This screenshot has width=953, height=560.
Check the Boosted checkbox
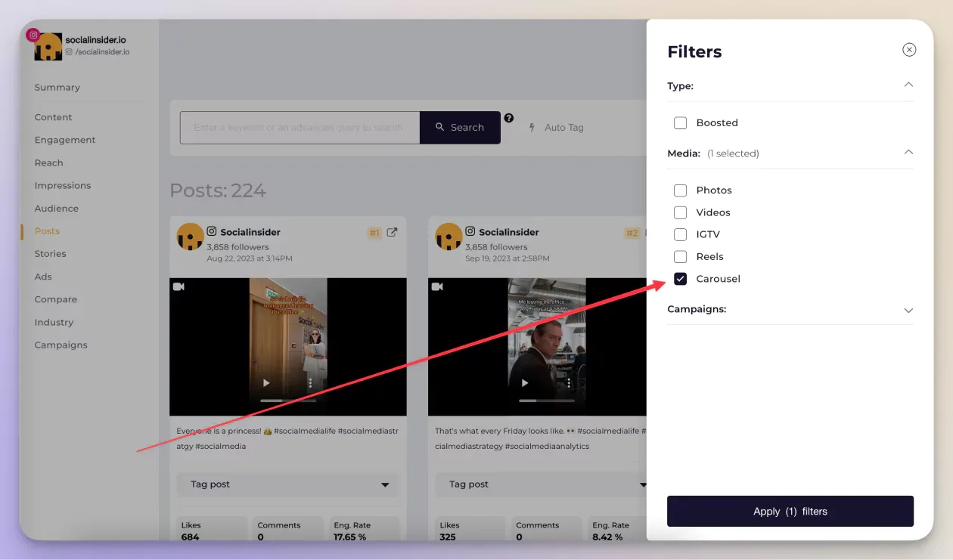coord(680,122)
